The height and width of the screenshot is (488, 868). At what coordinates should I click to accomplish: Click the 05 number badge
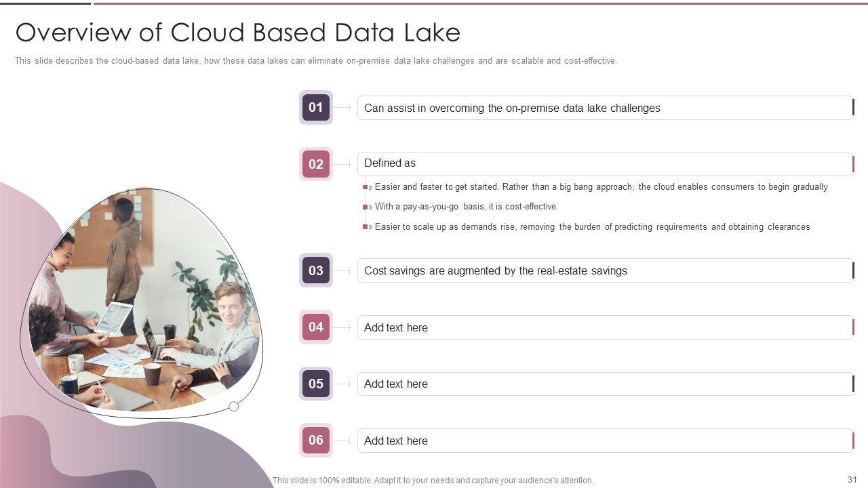(316, 384)
